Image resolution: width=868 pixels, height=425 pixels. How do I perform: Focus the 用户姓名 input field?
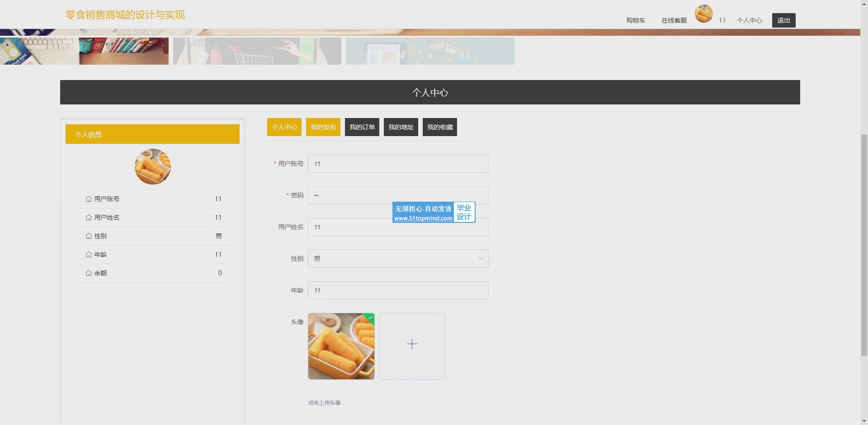click(x=398, y=227)
